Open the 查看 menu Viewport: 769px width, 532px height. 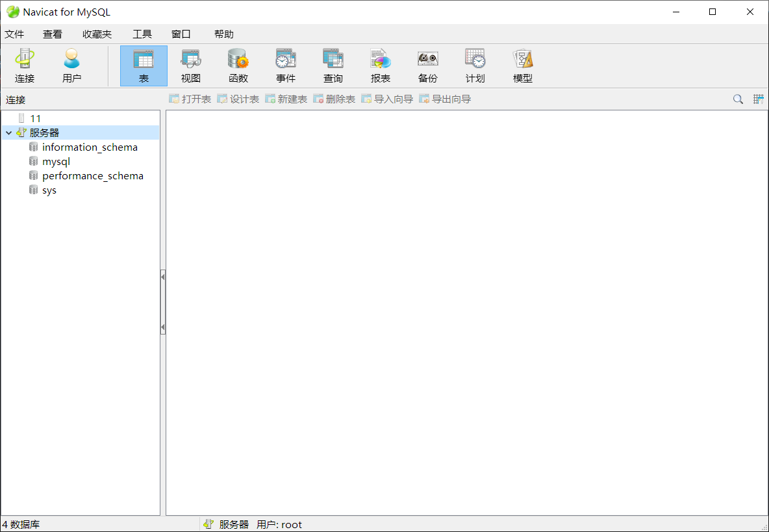pyautogui.click(x=53, y=34)
